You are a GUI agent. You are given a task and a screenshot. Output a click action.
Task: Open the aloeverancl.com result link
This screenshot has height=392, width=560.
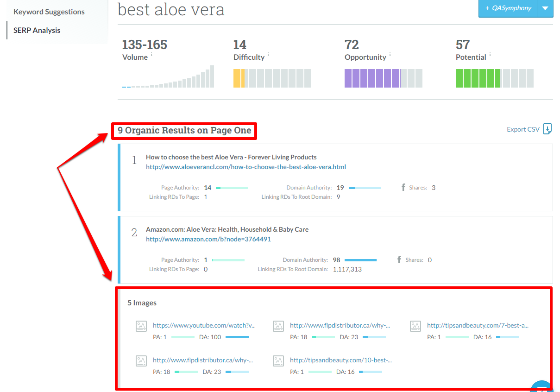click(x=246, y=167)
